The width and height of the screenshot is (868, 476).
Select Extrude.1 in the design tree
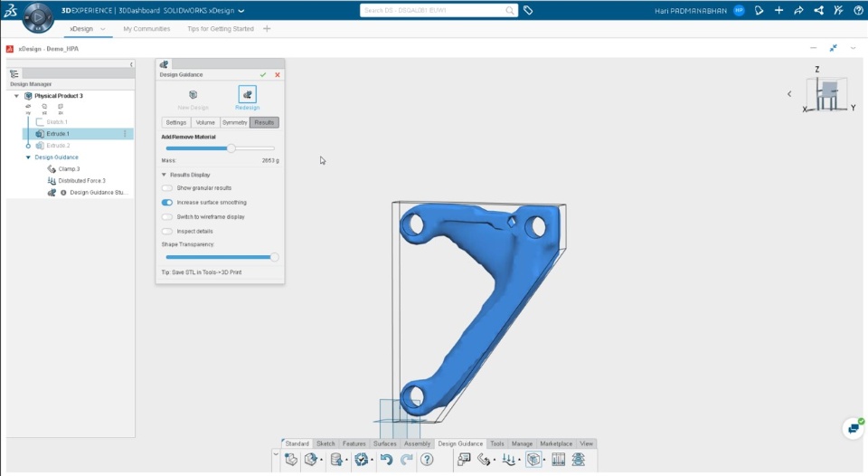[x=78, y=134]
